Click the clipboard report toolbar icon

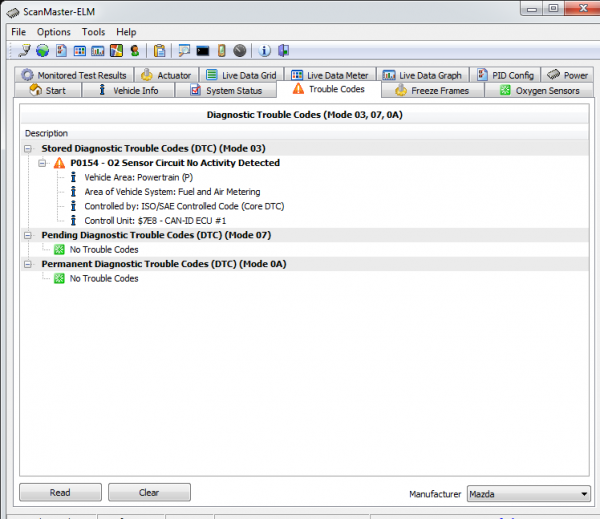pos(159,50)
